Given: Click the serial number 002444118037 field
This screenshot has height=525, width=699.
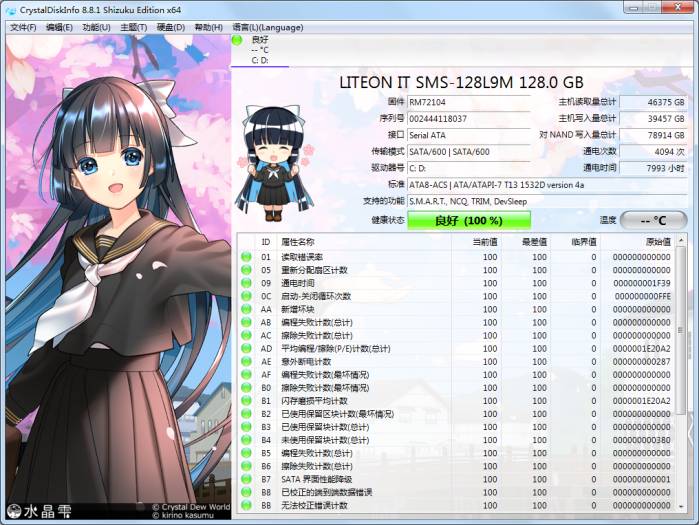Looking at the screenshot, I should [x=469, y=119].
